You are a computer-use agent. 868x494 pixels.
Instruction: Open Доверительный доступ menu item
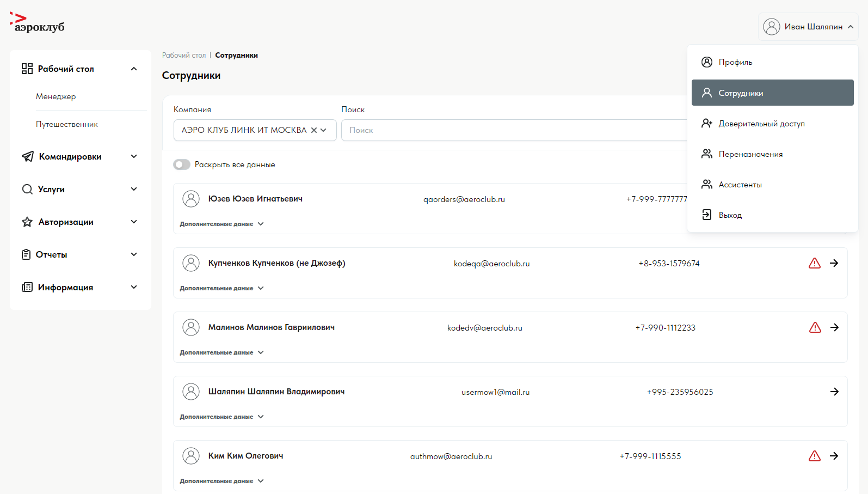tap(761, 124)
